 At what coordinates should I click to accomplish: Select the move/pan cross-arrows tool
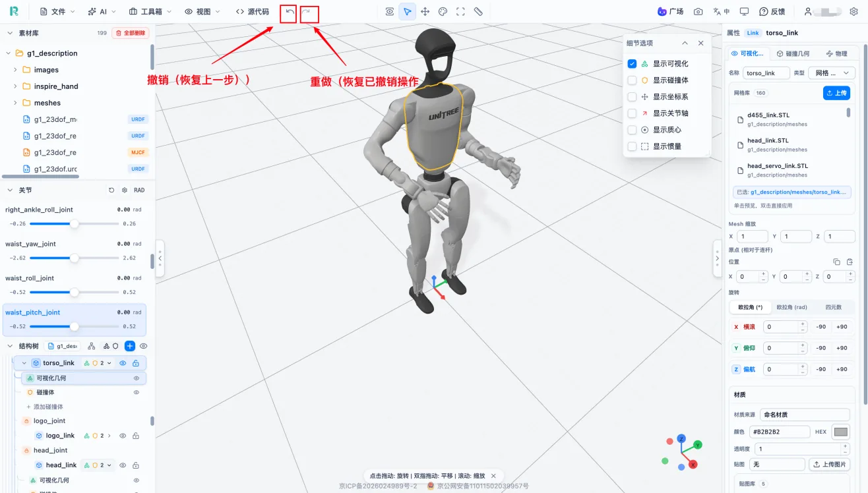click(425, 12)
